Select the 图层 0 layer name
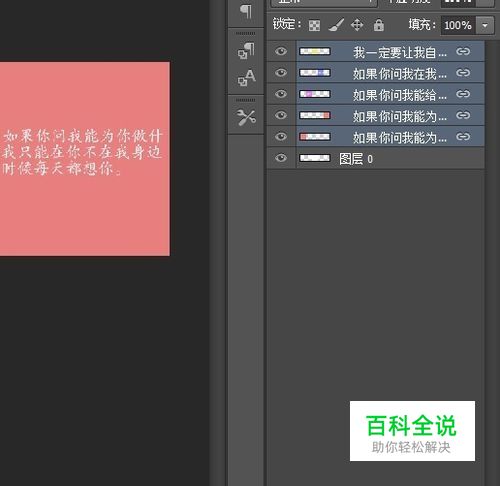Viewport: 500px width, 486px height. 356,159
